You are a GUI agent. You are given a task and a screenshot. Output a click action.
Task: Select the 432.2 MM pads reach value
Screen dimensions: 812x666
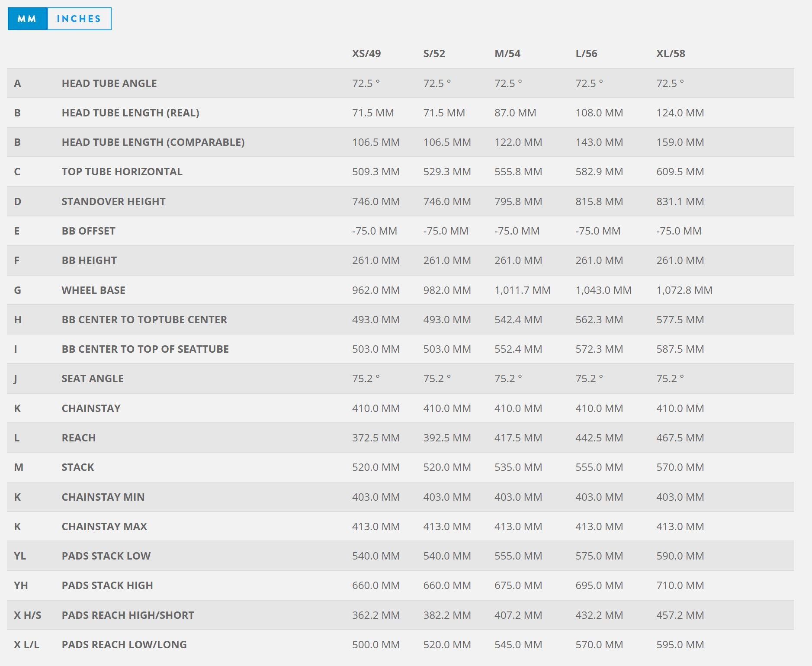[x=599, y=615]
